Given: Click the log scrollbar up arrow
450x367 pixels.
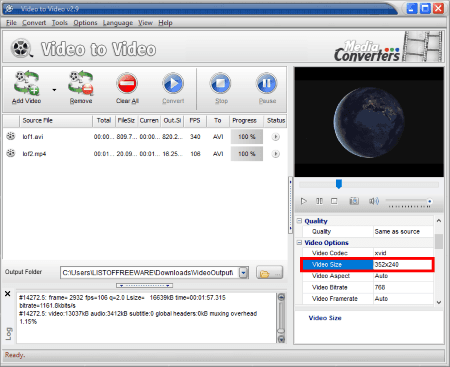Looking at the screenshot, I should pyautogui.click(x=281, y=297).
